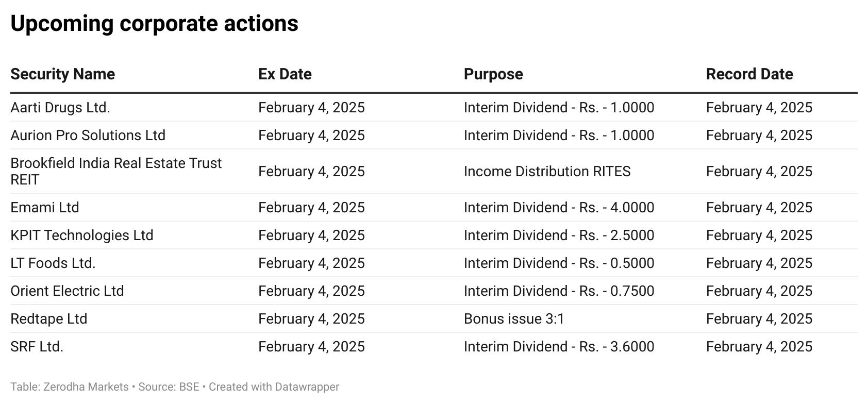Click Emami's Rs. 4.0000 dividend cell

[559, 208]
